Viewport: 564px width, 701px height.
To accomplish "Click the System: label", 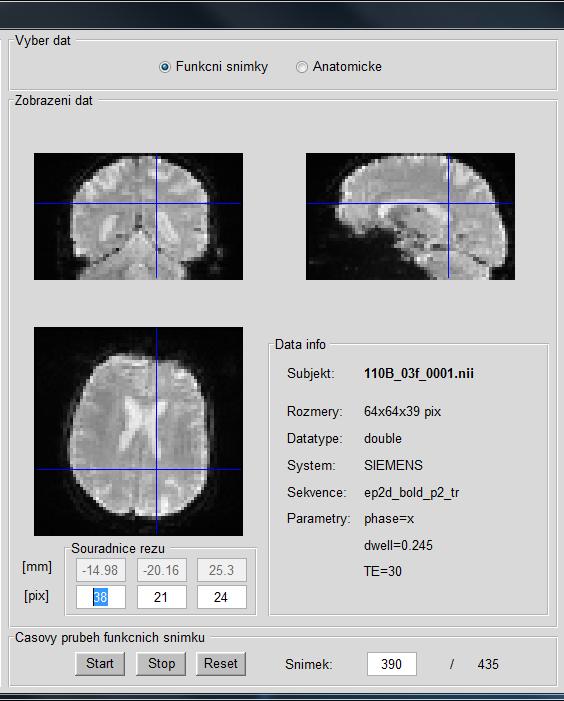I will click(311, 465).
